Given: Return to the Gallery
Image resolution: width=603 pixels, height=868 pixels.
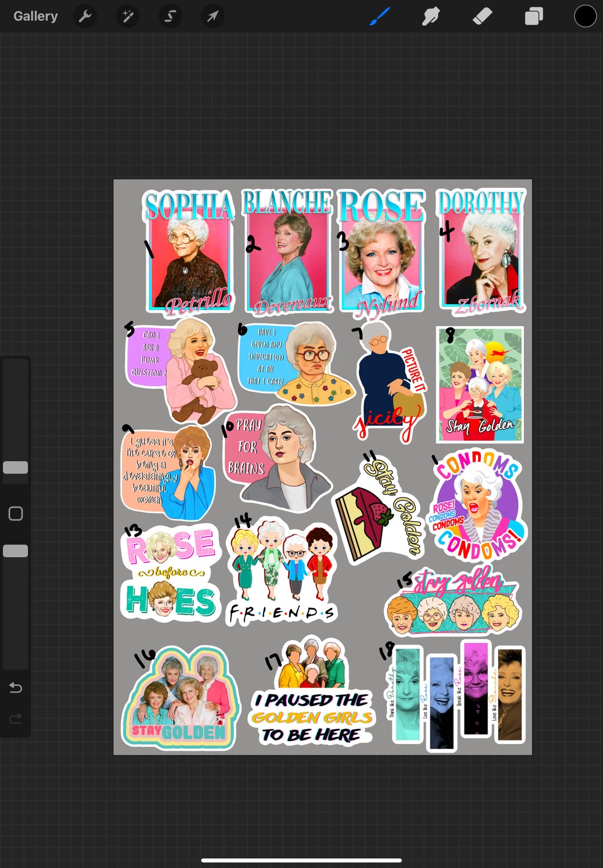Looking at the screenshot, I should click(36, 16).
